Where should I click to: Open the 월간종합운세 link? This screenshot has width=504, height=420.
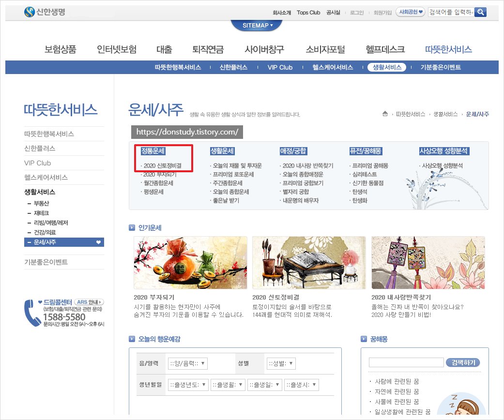[158, 183]
